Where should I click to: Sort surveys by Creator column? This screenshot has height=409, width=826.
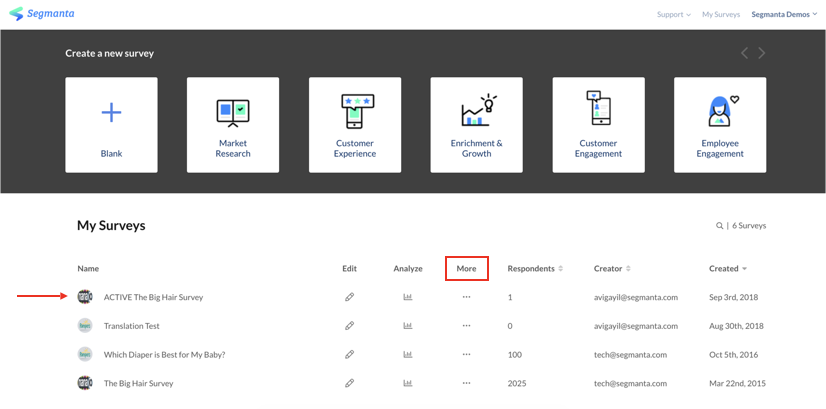point(612,268)
